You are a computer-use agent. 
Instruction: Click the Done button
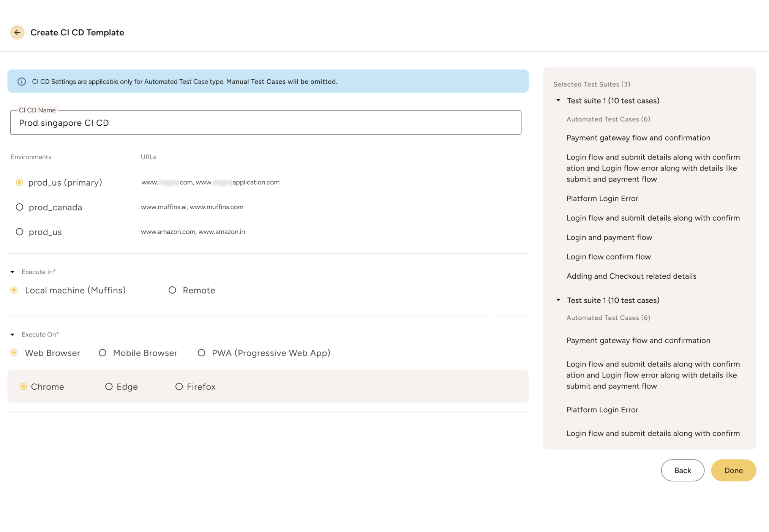coord(733,470)
